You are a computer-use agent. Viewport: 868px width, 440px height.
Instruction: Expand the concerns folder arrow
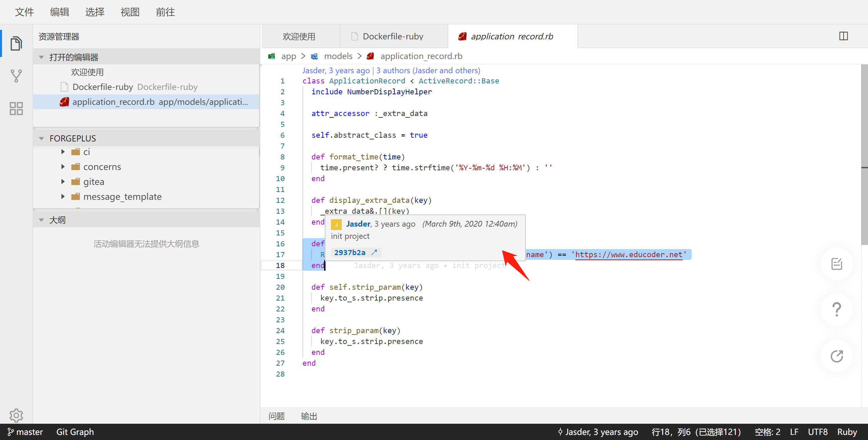[x=63, y=167]
